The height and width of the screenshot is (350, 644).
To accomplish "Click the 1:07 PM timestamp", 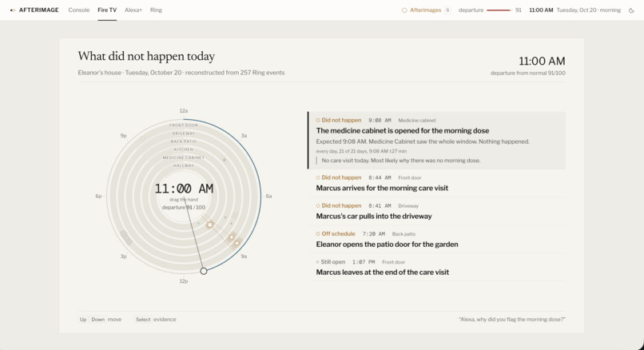I will pos(364,262).
